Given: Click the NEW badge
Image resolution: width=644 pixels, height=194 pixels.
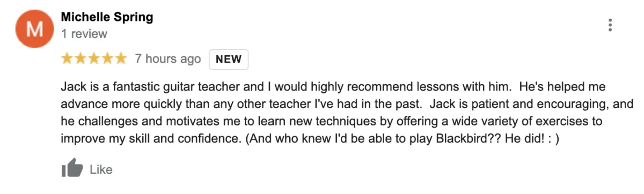Looking at the screenshot, I should [x=229, y=59].
